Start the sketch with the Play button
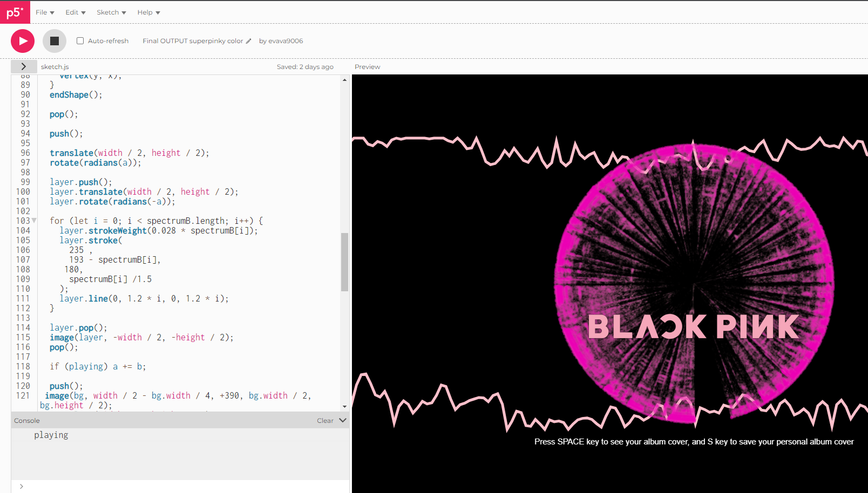Viewport: 868px width, 493px height. tap(23, 41)
